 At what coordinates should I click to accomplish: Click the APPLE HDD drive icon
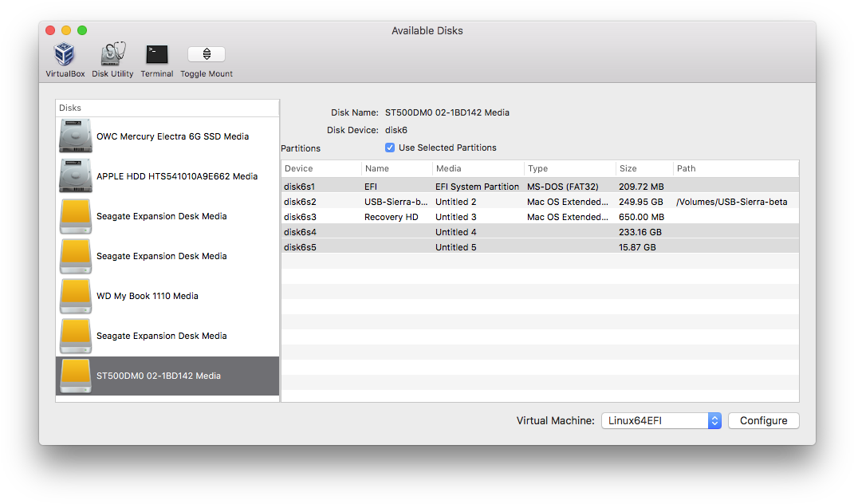pos(74,175)
